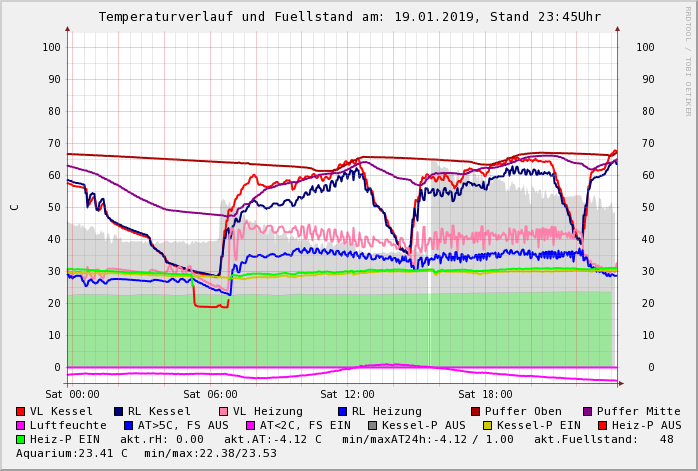
Task: Click the red VL Kessel legend swatch
Action: [21, 412]
